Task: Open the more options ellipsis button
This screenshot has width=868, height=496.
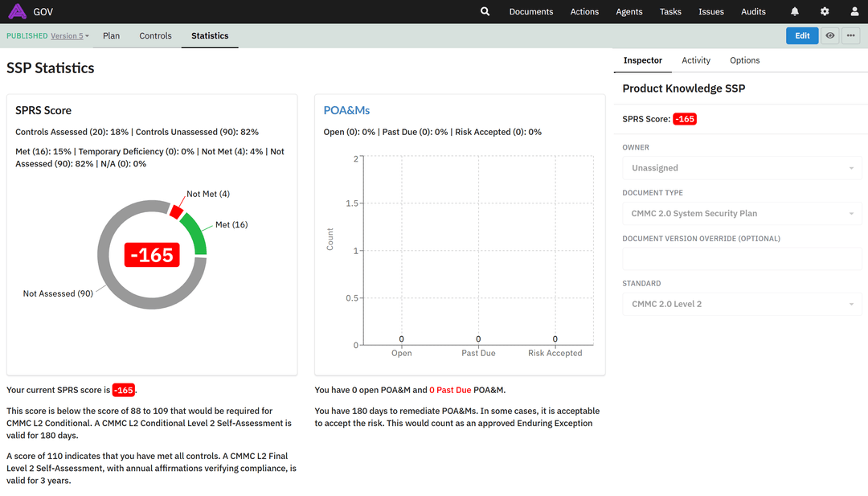Action: click(852, 35)
